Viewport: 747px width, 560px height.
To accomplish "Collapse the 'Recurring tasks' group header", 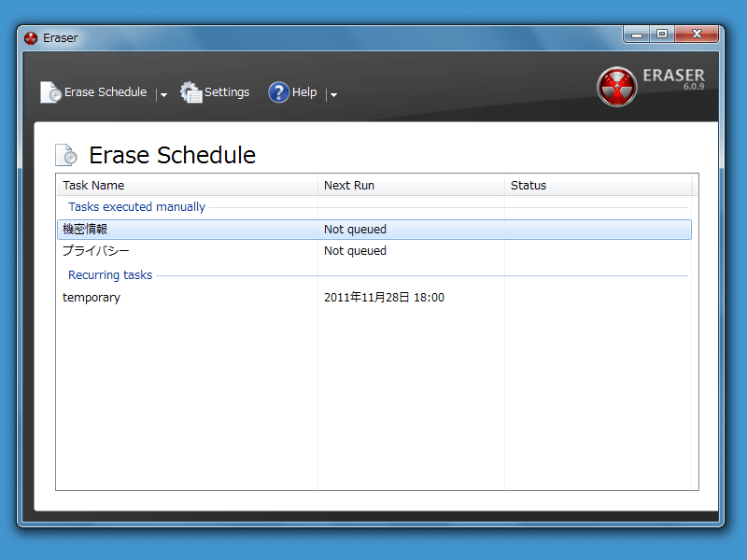I will point(110,274).
